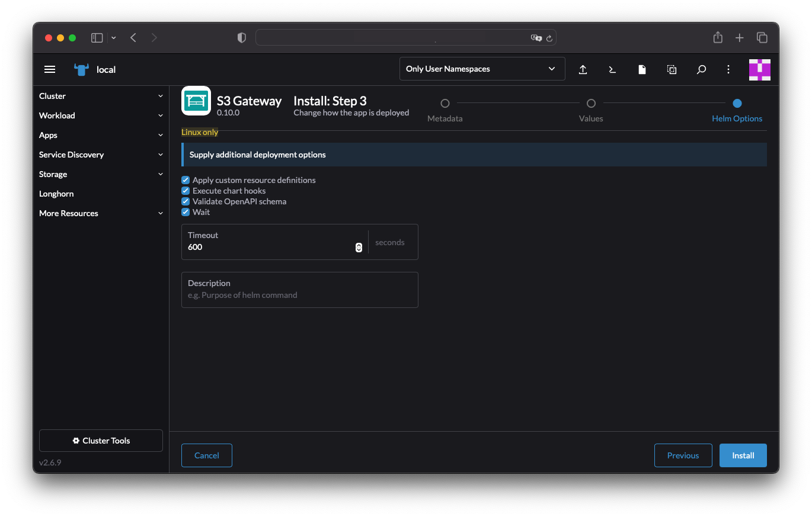
Task: Open the Only User Namespaces dropdown
Action: pyautogui.click(x=482, y=69)
